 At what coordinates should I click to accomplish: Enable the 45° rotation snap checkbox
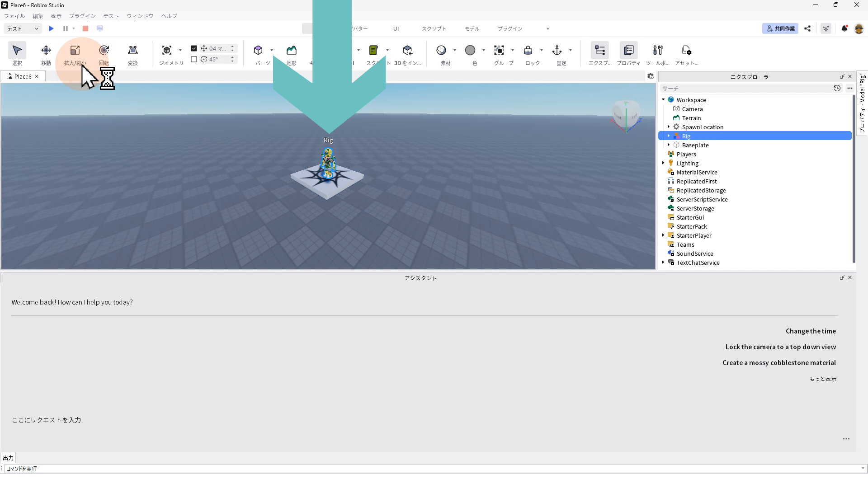(194, 59)
